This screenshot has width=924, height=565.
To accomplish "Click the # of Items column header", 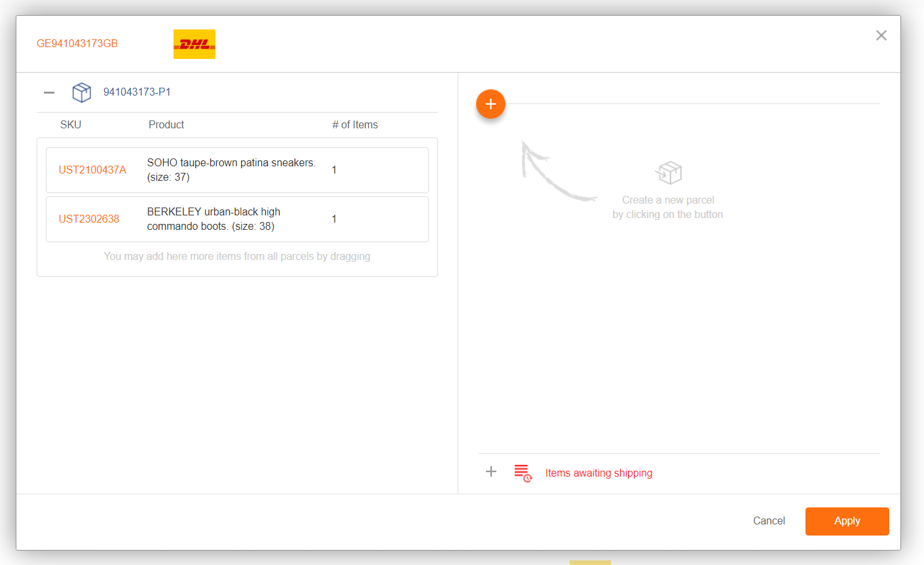I will [355, 125].
